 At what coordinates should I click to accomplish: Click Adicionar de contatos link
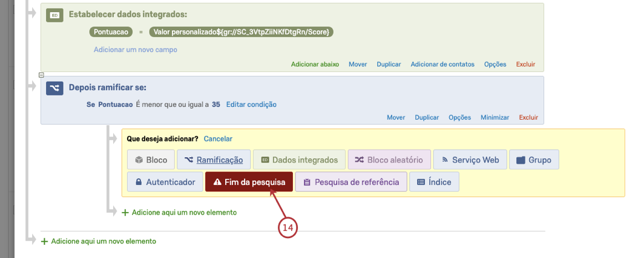443,65
